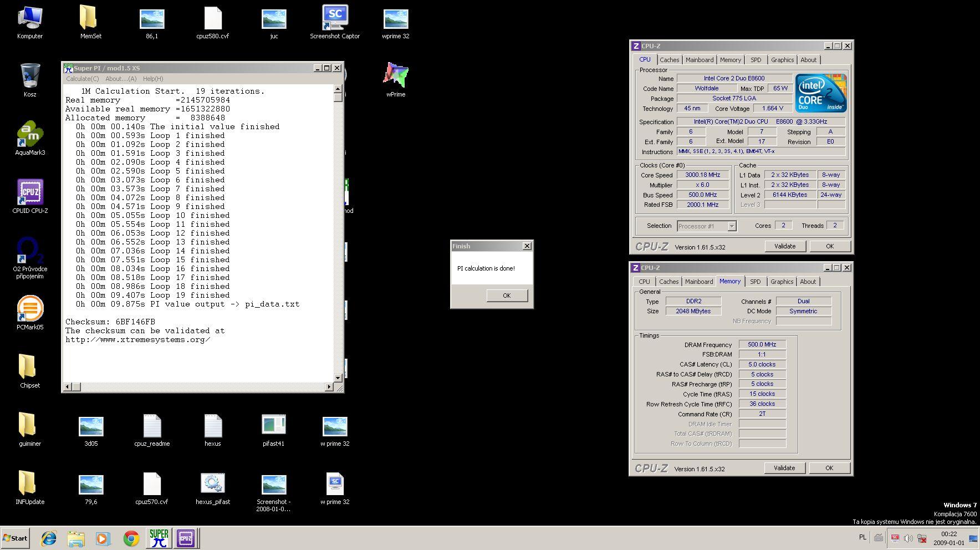Click Internet Explorer in the taskbar
Screen dimensions: 980x550
coord(49,538)
